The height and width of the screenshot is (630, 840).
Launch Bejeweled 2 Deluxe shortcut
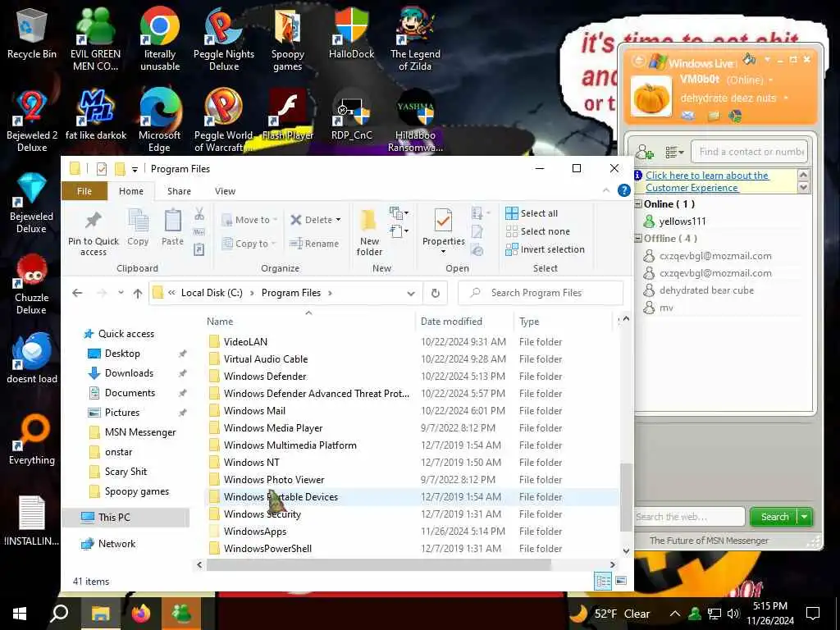(x=32, y=121)
